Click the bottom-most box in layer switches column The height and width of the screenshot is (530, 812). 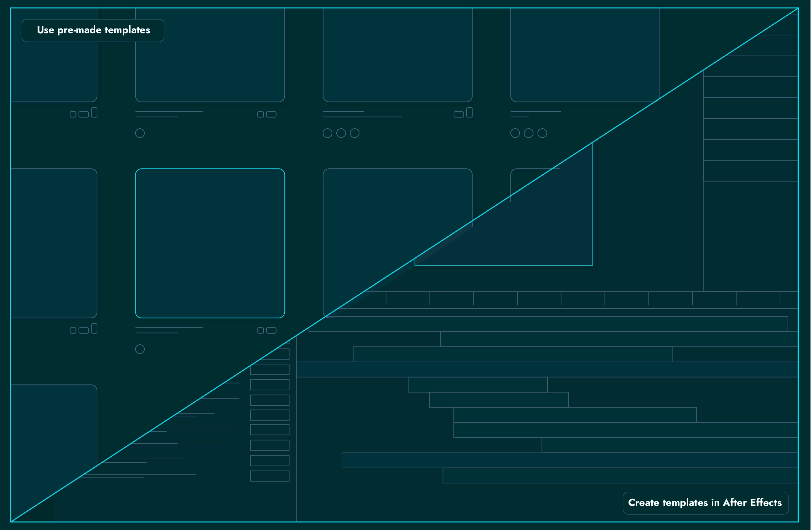[270, 476]
